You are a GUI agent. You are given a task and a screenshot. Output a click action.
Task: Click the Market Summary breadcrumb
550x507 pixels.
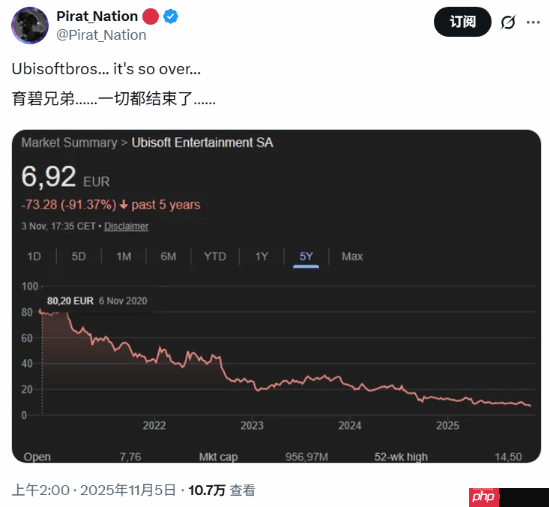point(69,142)
